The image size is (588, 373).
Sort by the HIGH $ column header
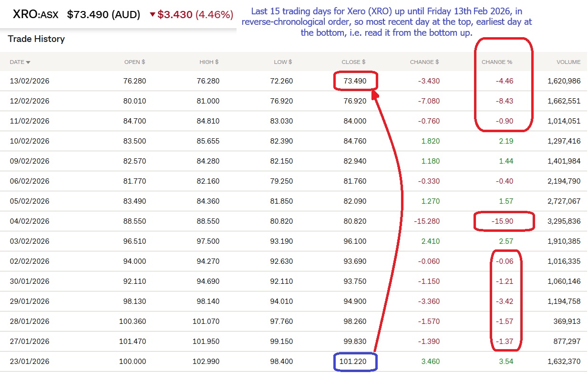point(209,62)
